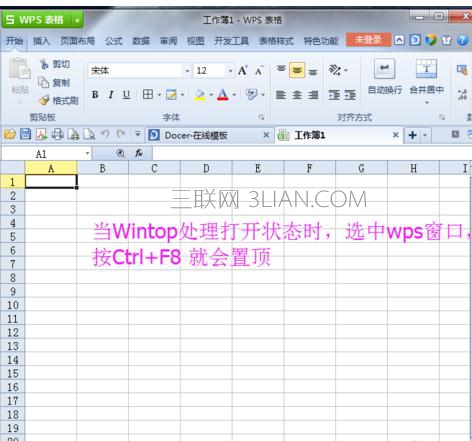Viewport: 472px width, 441px height.
Task: Toggle Underline formatting
Action: [126, 95]
